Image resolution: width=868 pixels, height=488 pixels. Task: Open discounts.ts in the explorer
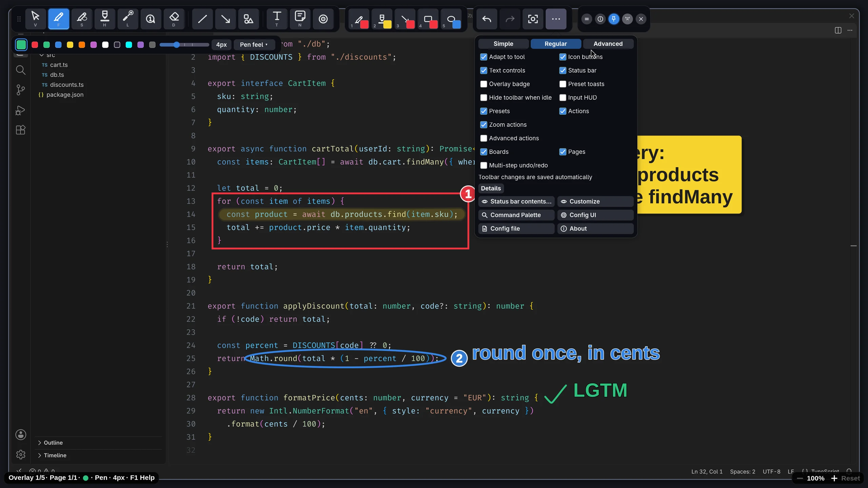[x=67, y=85]
